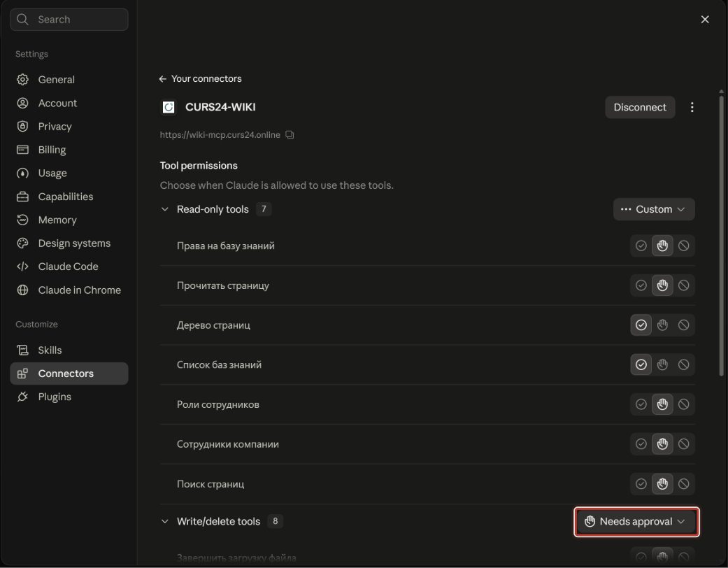Click the https://wiki-mcp.curs24.online URL text
The image size is (728, 568).
coord(220,135)
